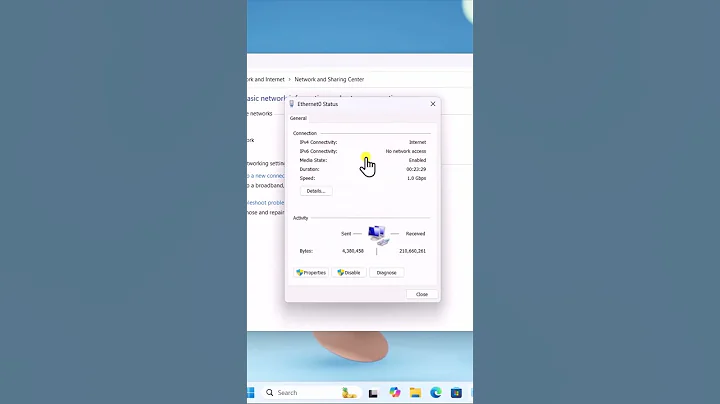
Task: Select the General tab
Action: tap(298, 118)
